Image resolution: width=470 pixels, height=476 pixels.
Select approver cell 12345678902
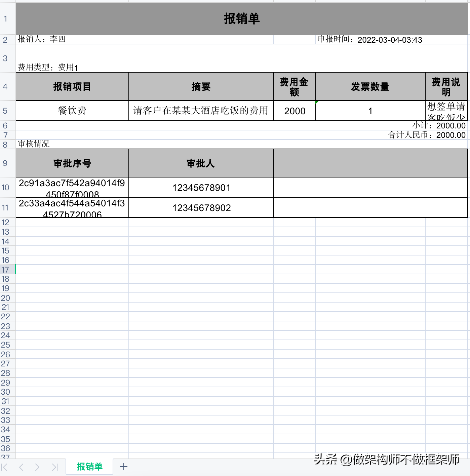click(201, 207)
